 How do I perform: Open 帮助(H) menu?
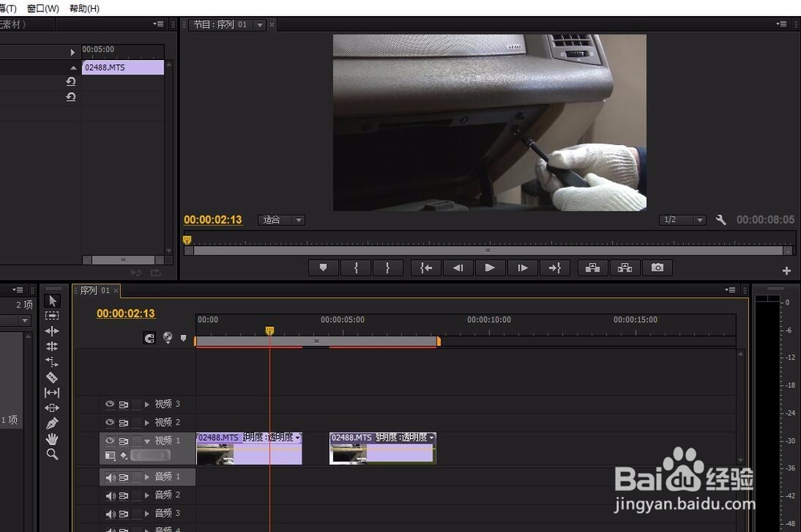coord(84,9)
